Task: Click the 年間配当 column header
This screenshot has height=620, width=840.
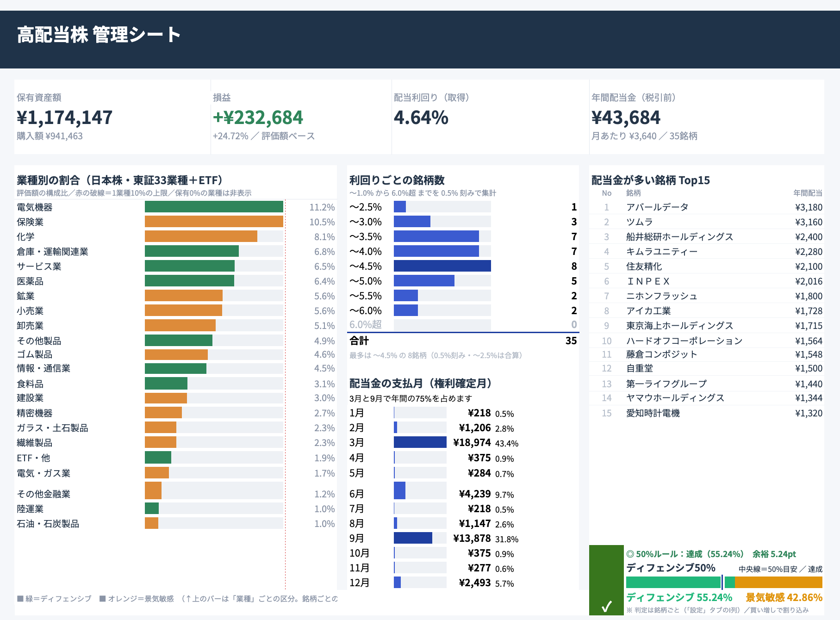Action: tap(808, 193)
